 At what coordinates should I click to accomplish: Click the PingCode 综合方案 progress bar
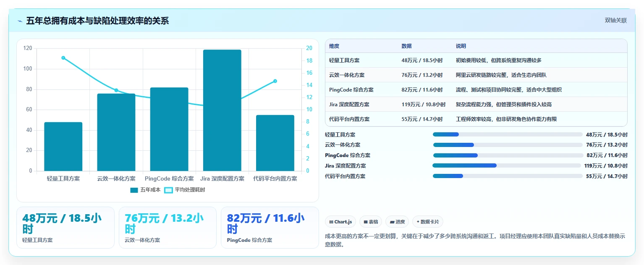pos(508,155)
